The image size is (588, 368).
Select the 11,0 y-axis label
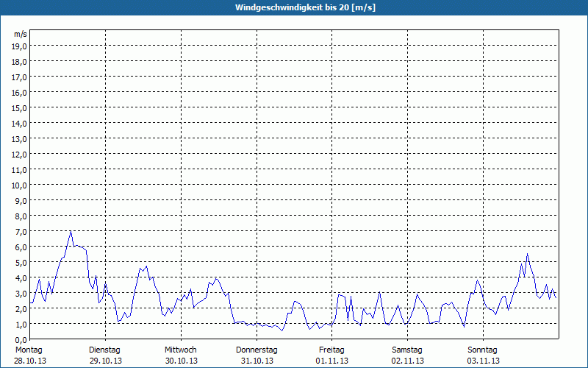point(20,170)
